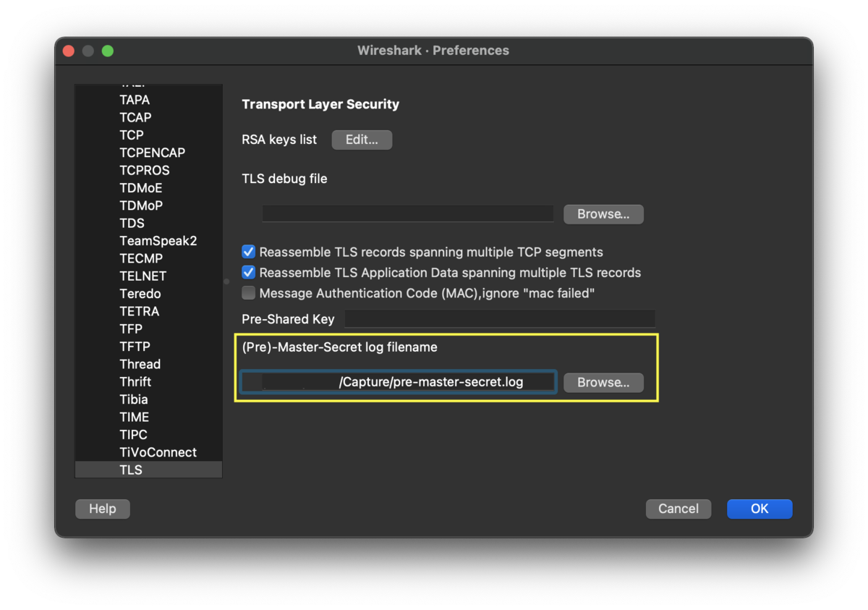868x610 pixels.
Task: Select TFTP in the protocol list
Action: click(148, 347)
